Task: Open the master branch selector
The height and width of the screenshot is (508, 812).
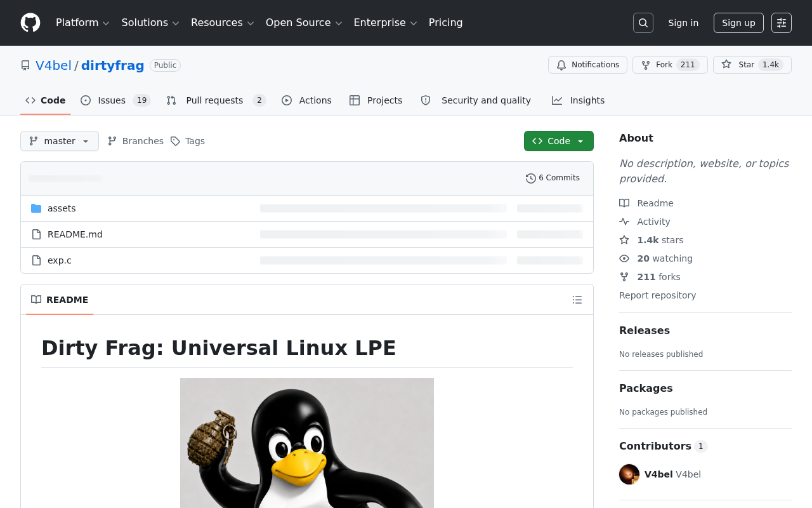Action: coord(60,141)
